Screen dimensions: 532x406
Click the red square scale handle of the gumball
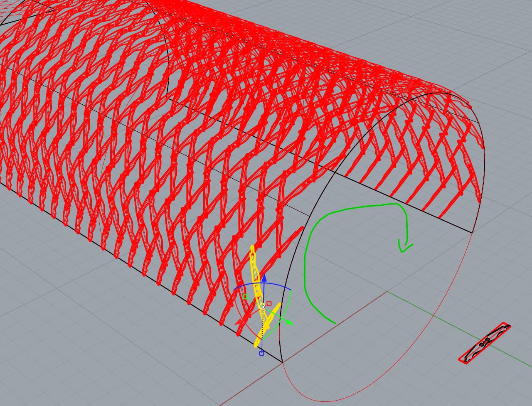[x=269, y=303]
